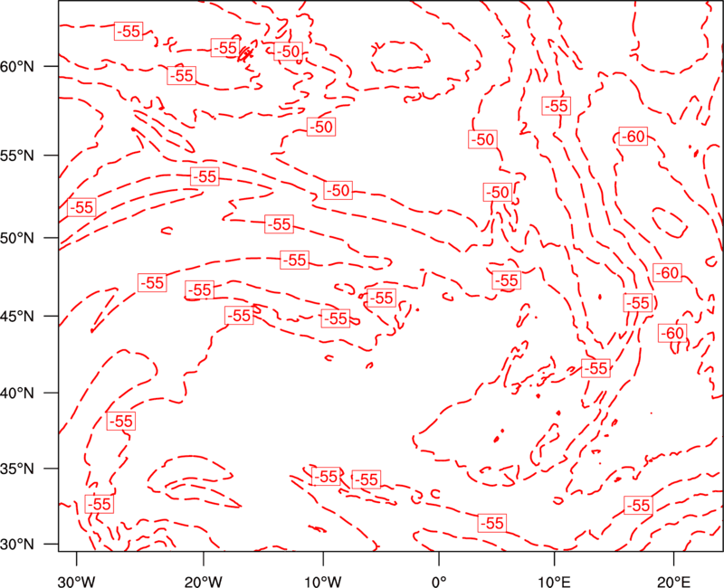Click the 50°N latitude tick label
This screenshot has height=588, width=724.
(x=17, y=238)
